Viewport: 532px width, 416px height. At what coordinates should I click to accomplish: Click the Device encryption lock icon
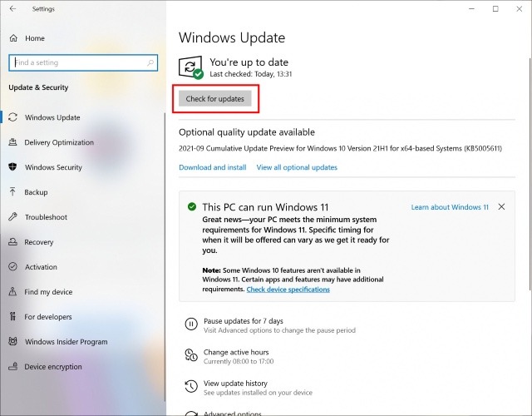point(12,366)
